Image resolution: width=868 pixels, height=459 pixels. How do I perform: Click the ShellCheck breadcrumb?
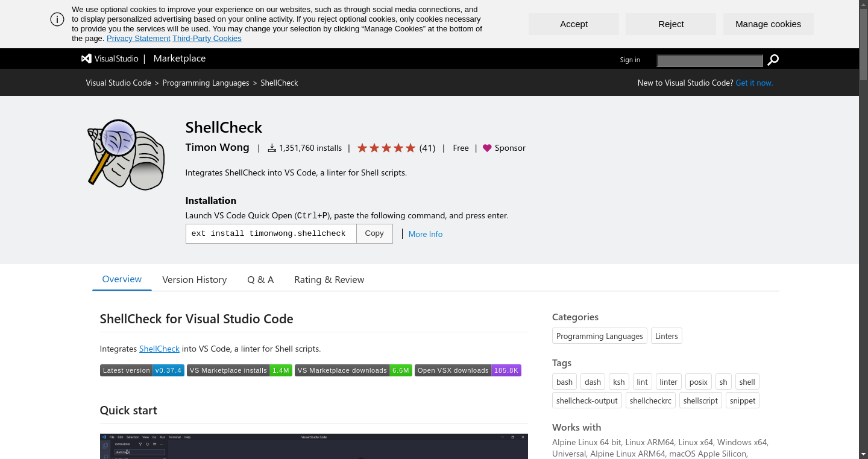click(279, 83)
